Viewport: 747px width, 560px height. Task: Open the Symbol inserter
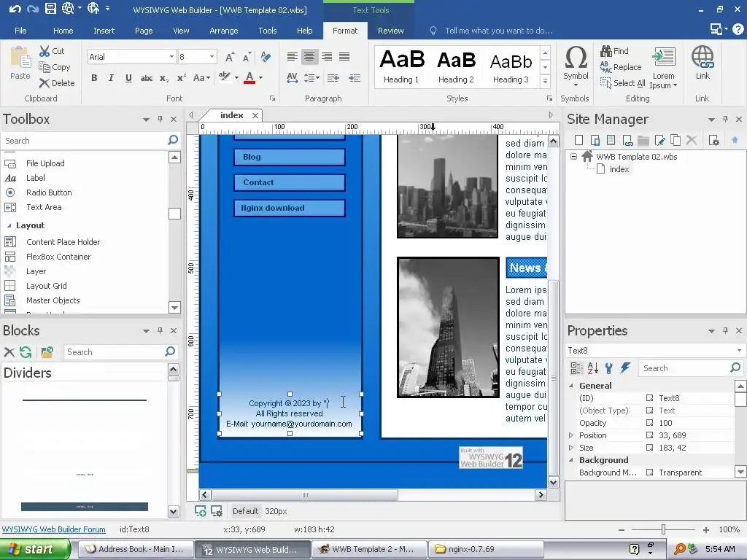click(576, 66)
